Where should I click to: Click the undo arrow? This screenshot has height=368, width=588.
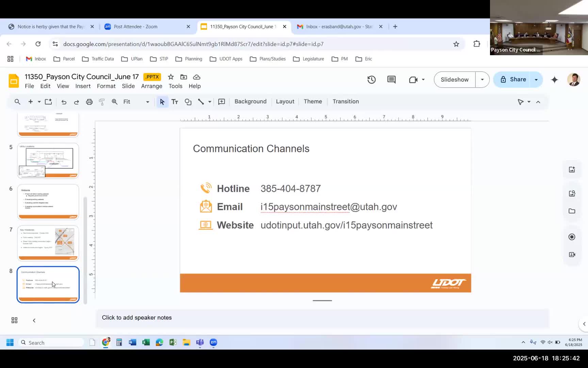click(64, 102)
